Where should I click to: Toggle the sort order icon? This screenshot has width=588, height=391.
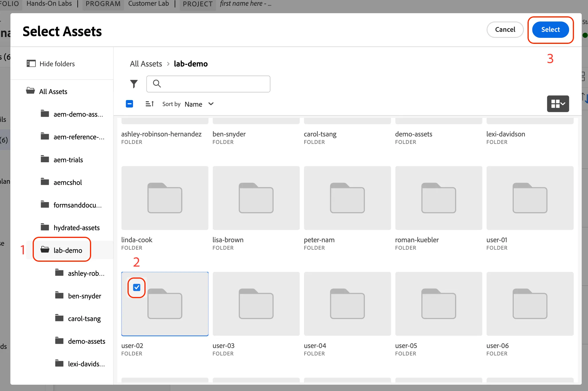(150, 104)
